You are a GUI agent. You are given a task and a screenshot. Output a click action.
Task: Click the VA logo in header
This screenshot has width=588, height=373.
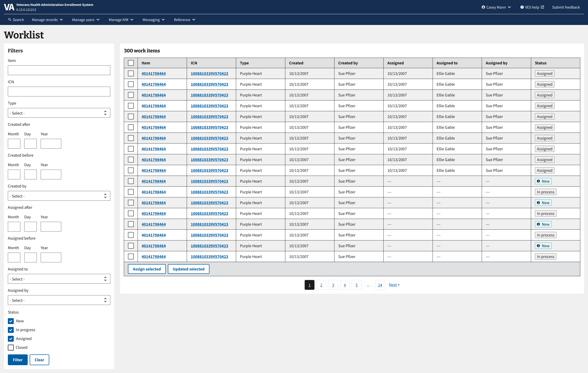[9, 7]
